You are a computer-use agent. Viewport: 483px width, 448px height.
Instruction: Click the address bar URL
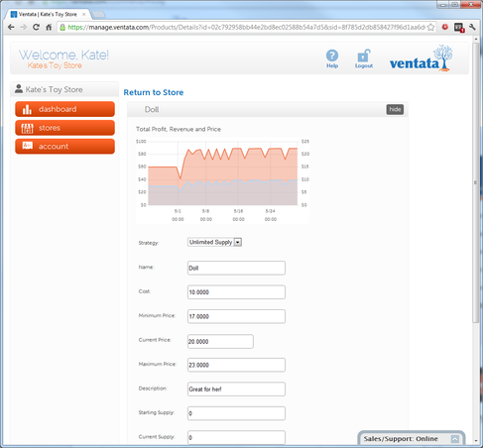(246, 27)
